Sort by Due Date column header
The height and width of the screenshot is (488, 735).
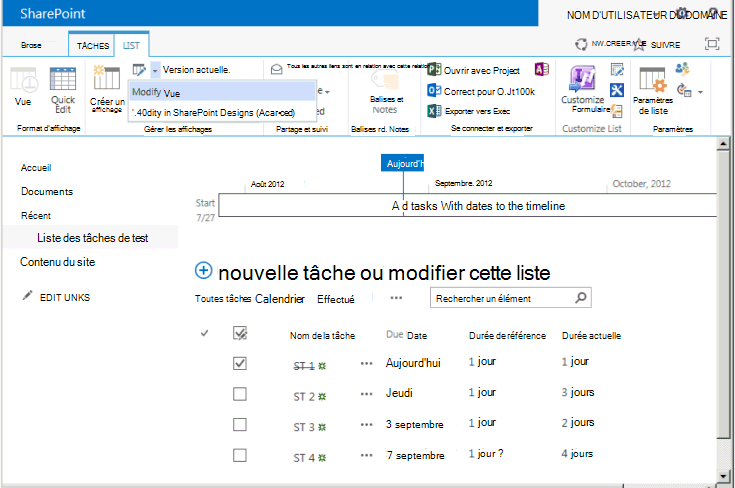(406, 335)
